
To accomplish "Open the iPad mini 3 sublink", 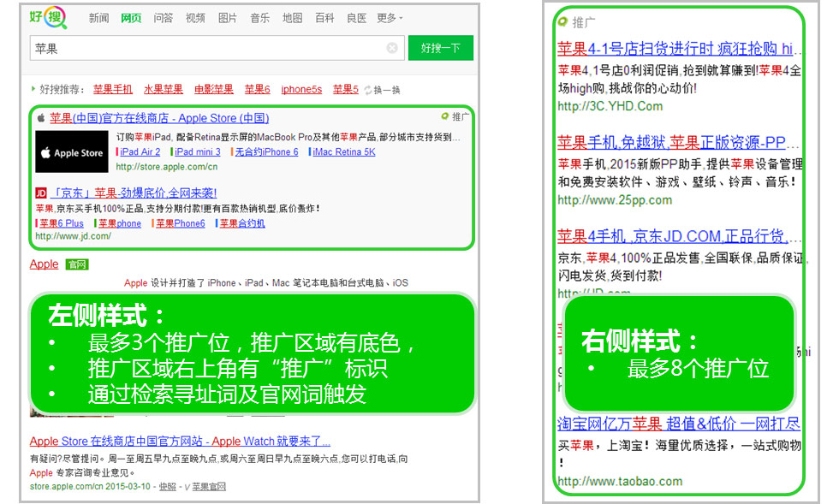I will click(x=198, y=152).
